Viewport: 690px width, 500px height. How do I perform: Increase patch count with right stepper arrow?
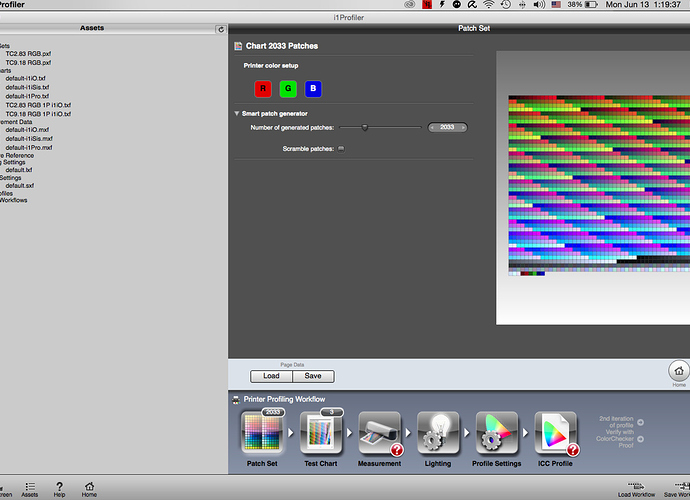463,128
